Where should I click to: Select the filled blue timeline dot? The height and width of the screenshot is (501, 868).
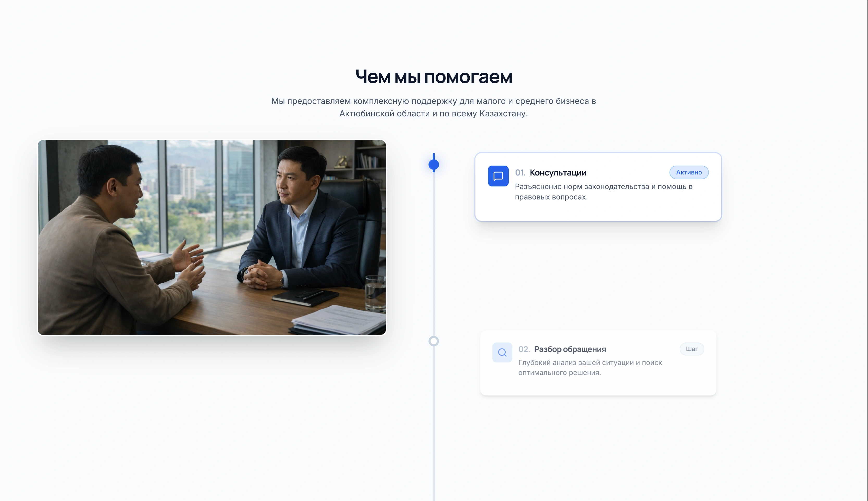pos(434,165)
